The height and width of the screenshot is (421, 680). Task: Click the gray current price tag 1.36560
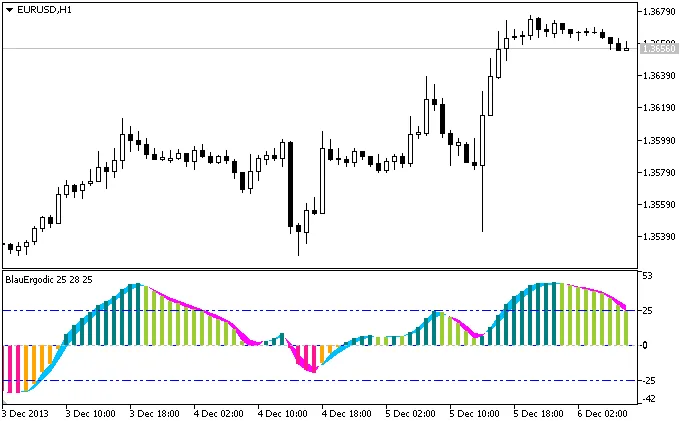coord(656,48)
